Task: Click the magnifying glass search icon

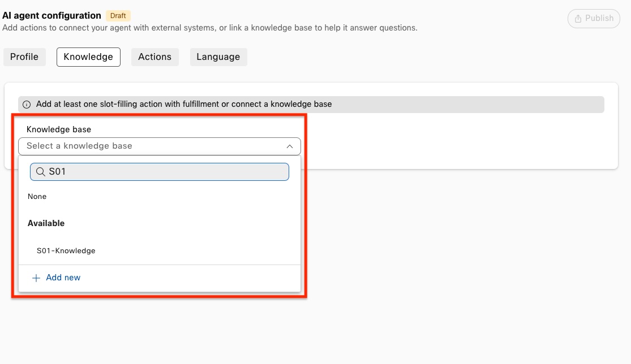Action: click(x=41, y=172)
